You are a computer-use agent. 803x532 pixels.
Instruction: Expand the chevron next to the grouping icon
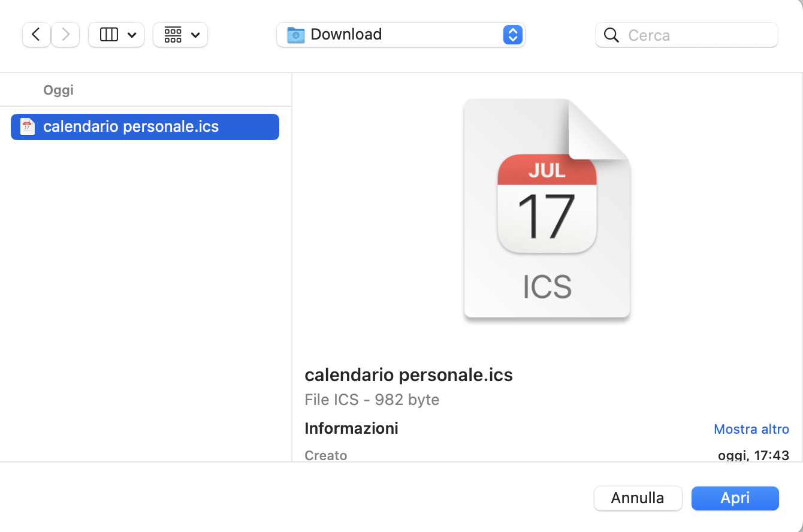195,35
